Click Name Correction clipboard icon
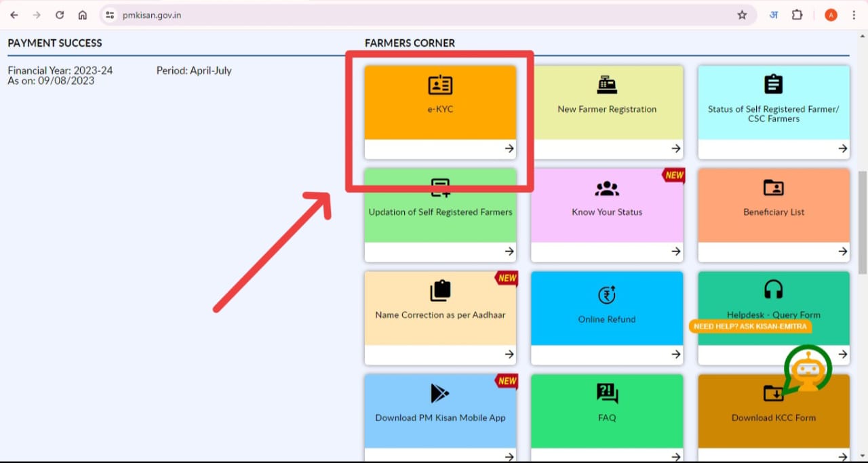 440,291
